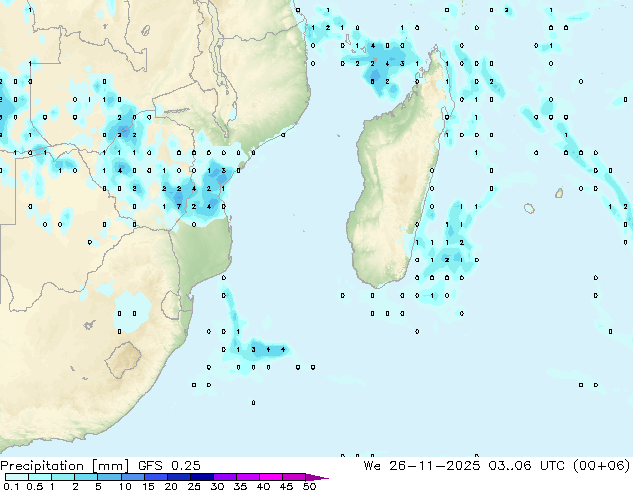Click the '(00+06)' forecast offset text

click(601, 466)
